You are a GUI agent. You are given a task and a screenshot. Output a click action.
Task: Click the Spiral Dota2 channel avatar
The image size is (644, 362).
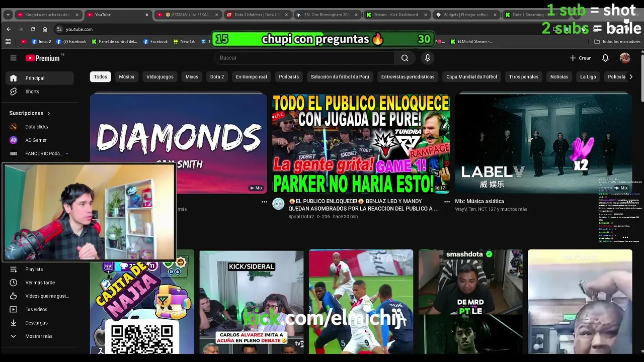click(x=278, y=204)
